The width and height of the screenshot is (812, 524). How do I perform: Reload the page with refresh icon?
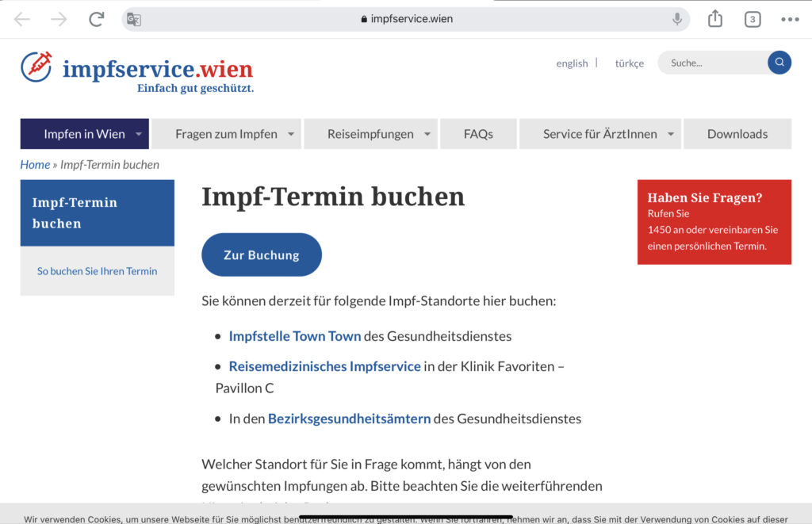[x=96, y=19]
